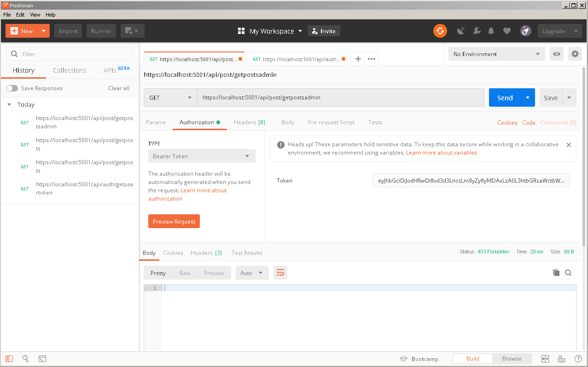Click the Preview Request button
Screen dimensions: 588x367
coord(174,221)
